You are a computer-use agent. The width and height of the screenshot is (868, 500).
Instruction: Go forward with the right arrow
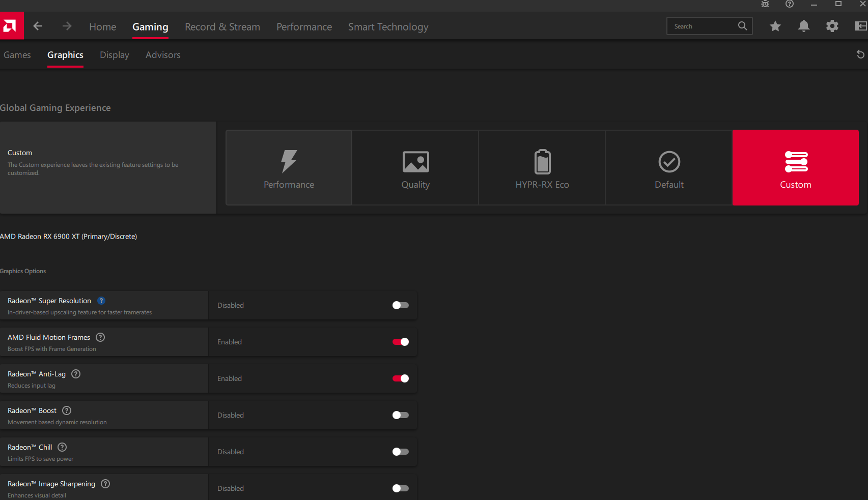point(67,26)
